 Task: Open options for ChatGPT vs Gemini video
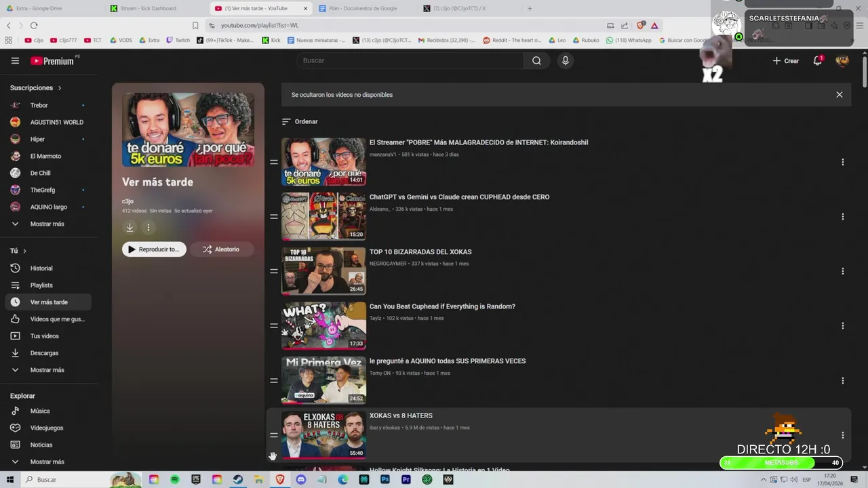[x=842, y=217]
